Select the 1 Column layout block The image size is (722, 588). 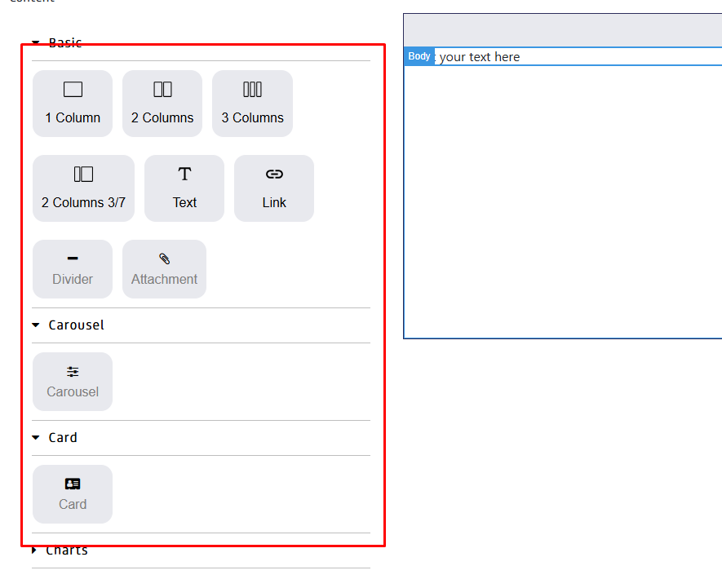pyautogui.click(x=73, y=104)
